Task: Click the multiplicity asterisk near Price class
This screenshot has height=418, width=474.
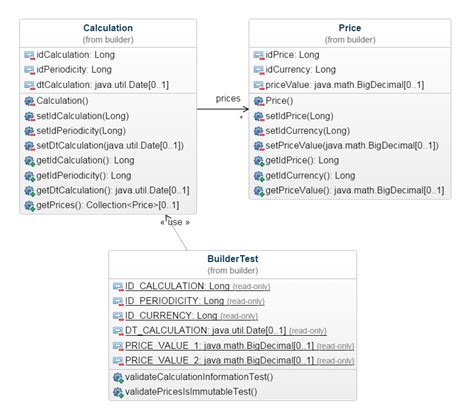Action: pos(241,118)
